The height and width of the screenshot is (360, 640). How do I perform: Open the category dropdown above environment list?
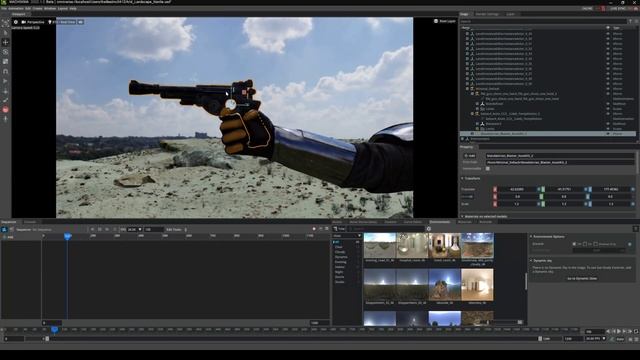pyautogui.click(x=347, y=236)
